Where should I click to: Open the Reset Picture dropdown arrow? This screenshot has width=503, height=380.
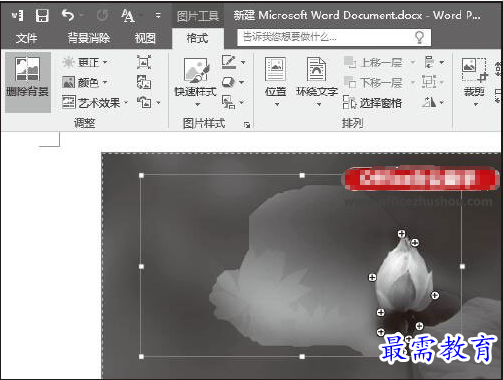tap(159, 103)
